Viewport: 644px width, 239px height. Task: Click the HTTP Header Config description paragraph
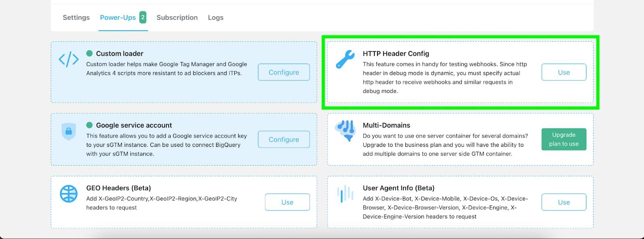click(445, 77)
